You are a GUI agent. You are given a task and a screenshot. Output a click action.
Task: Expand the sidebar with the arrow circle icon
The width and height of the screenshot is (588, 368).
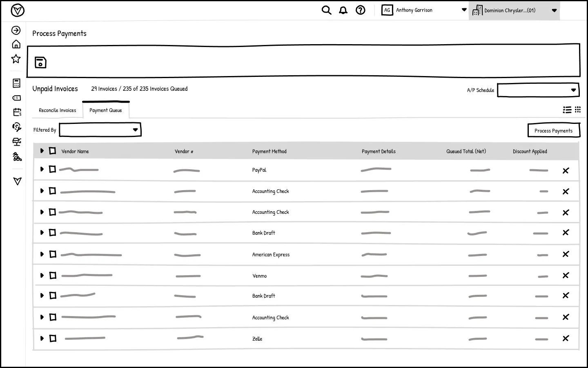coord(16,30)
